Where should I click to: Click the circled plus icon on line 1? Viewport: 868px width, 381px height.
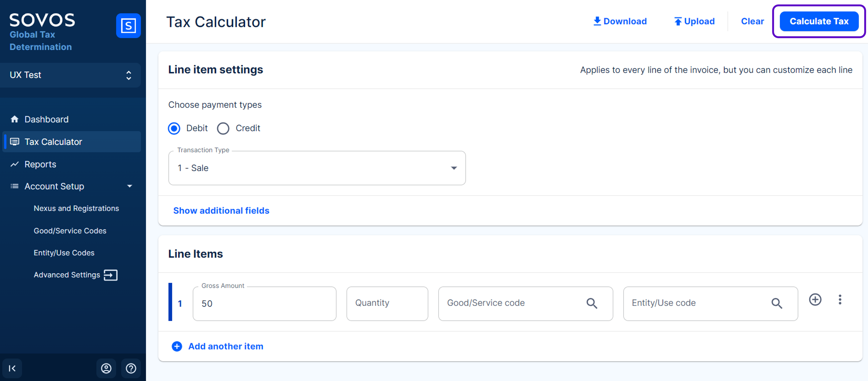pyautogui.click(x=815, y=299)
